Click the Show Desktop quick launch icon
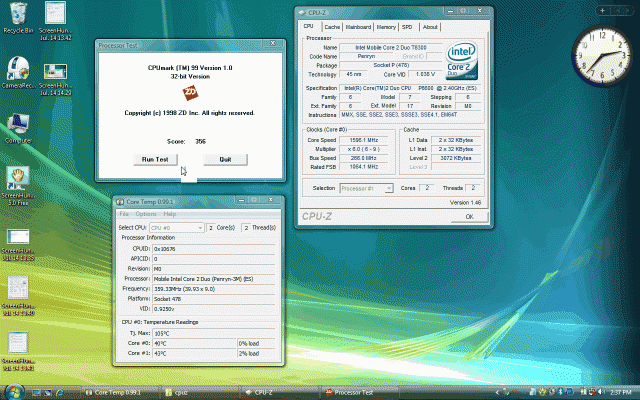 (36, 393)
